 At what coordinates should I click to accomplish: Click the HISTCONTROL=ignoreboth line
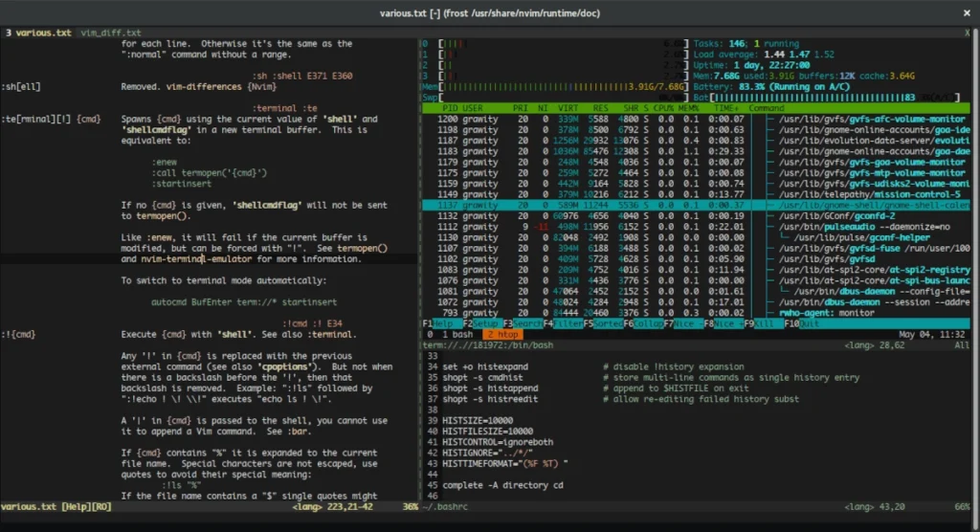(x=498, y=442)
